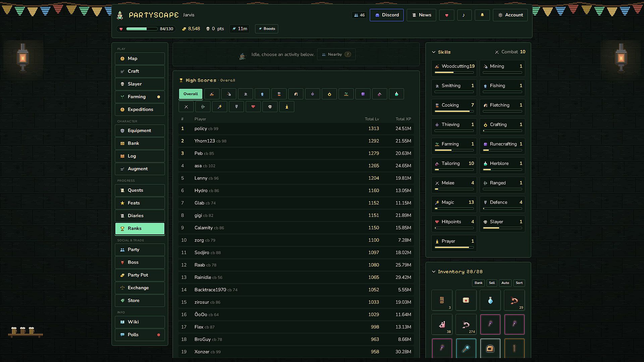The image size is (644, 362).
Task: Click player Yhorn123 in the table
Action: click(x=205, y=141)
